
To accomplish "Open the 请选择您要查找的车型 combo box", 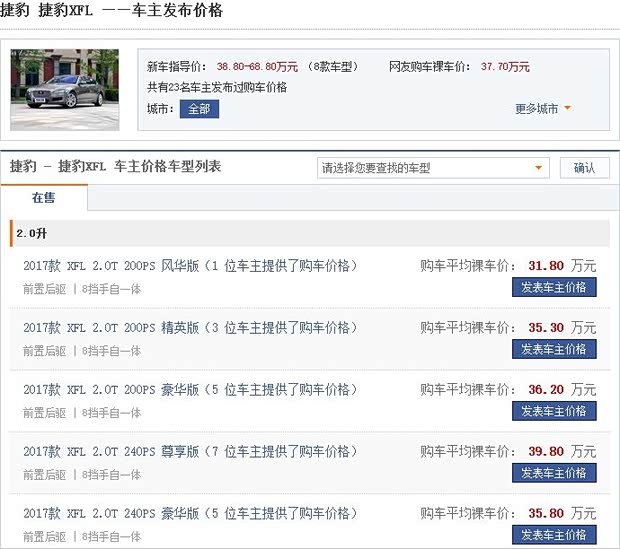I will (433, 168).
